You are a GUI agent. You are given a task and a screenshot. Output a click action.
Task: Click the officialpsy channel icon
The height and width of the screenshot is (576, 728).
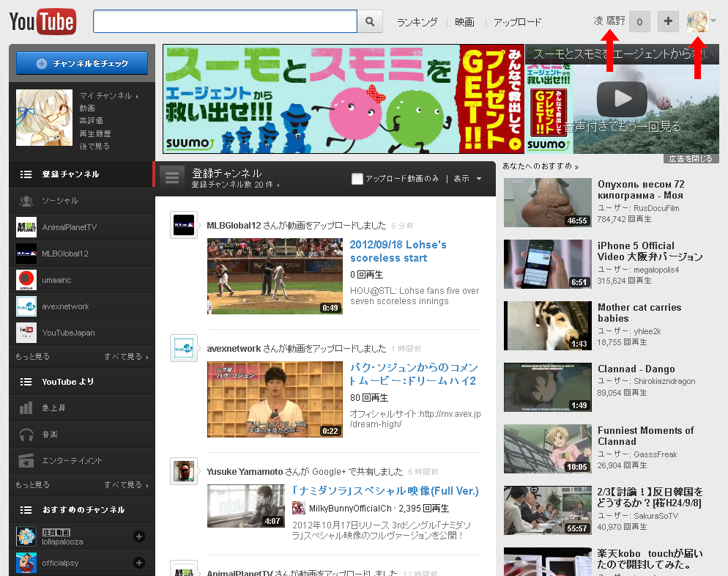(26, 563)
